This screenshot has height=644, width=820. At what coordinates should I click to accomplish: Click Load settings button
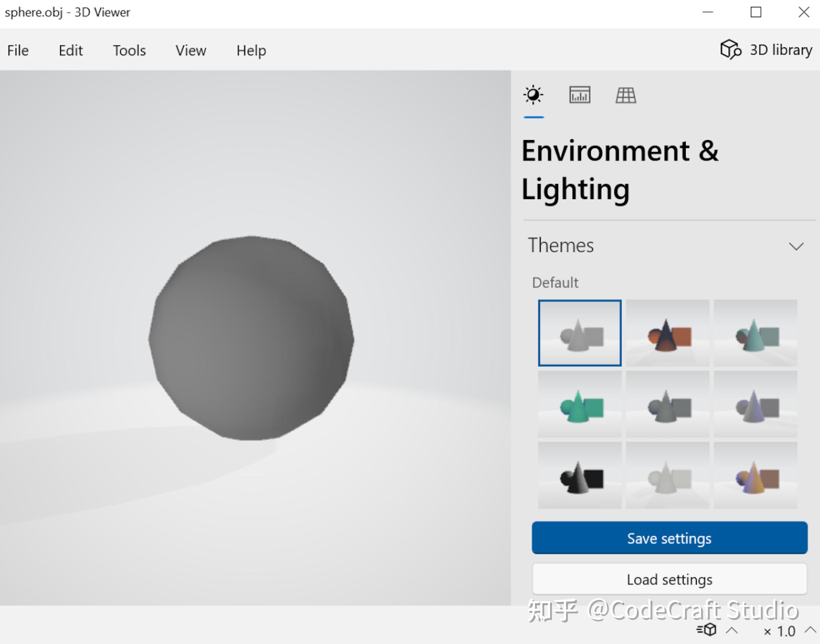coord(669,579)
